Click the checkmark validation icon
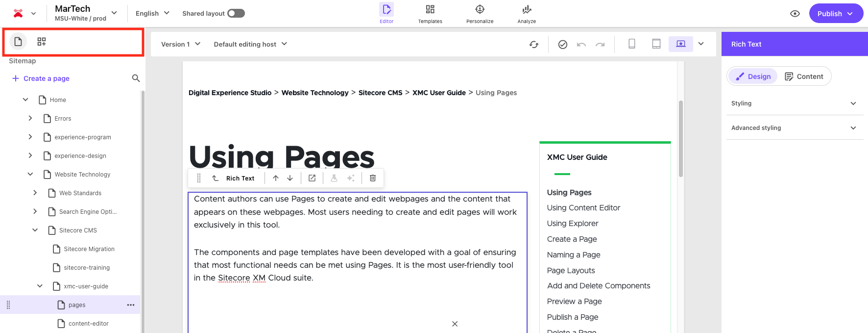Image resolution: width=868 pixels, height=333 pixels. [x=563, y=45]
